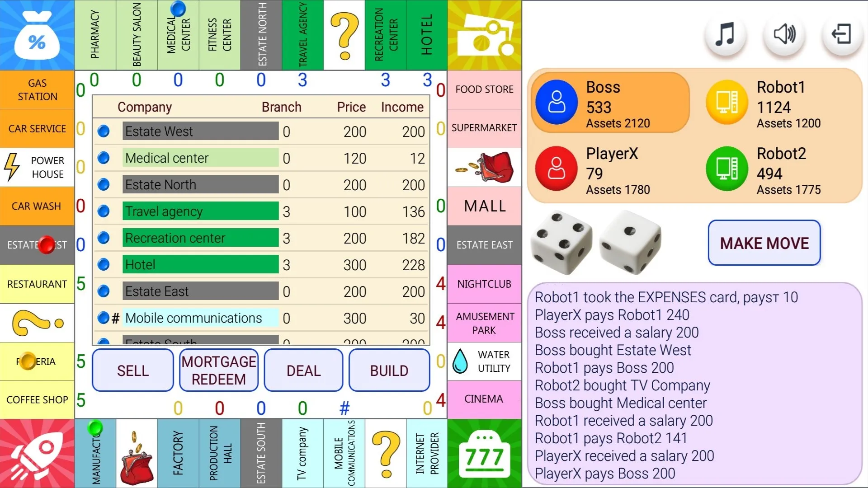Screen dimensions: 868x488
Task: Click the MAKE MOVE button
Action: coord(764,243)
